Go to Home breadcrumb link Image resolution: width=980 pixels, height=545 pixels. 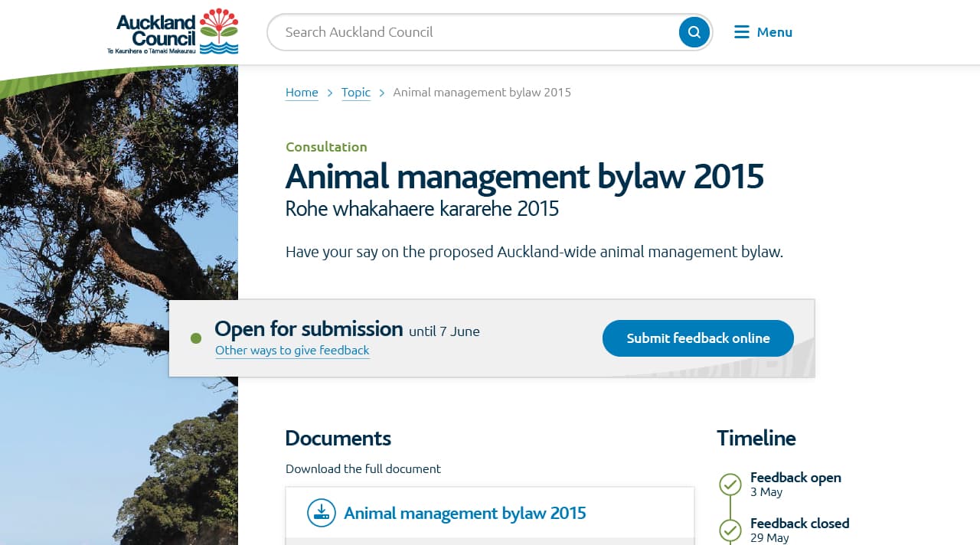click(x=302, y=93)
